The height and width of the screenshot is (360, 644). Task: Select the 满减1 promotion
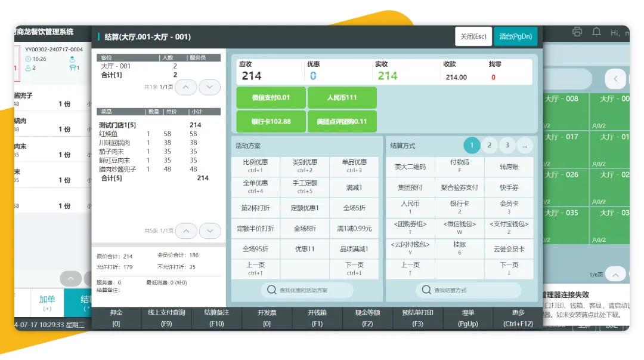(x=354, y=187)
